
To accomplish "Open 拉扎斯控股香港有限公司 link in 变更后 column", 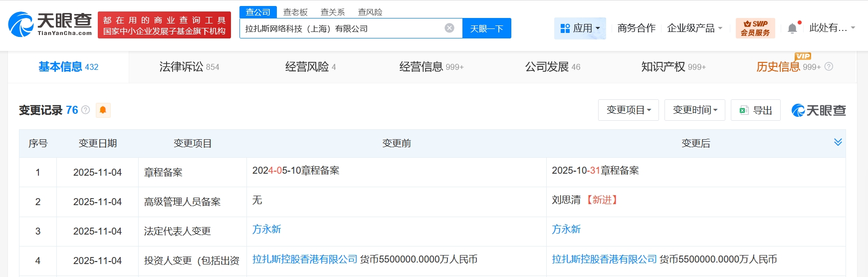I will click(604, 259).
